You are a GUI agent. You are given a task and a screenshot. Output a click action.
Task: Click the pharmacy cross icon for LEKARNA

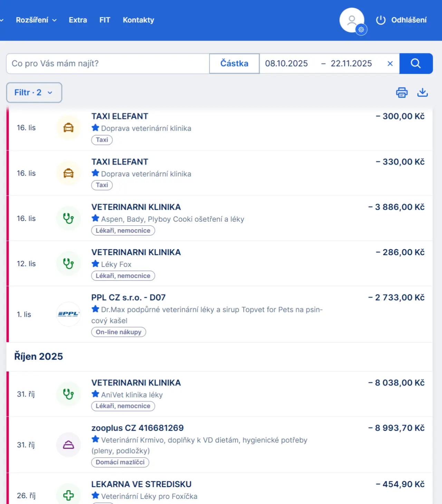click(x=68, y=495)
